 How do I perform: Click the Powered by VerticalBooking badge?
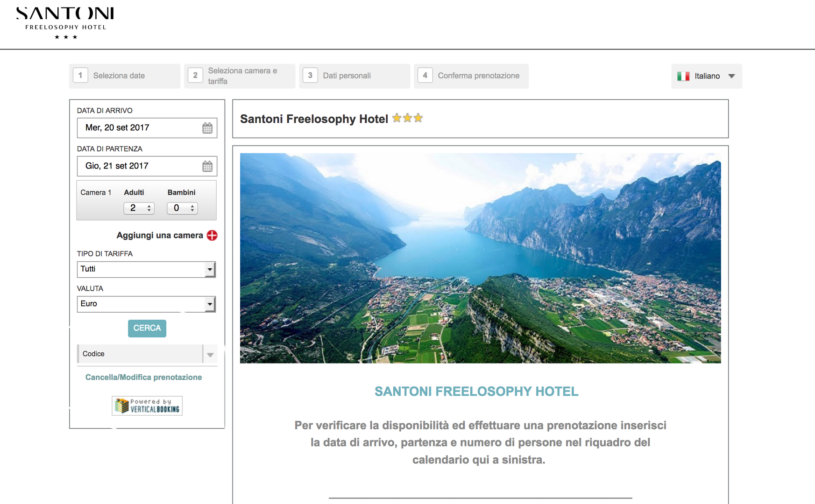click(x=147, y=406)
